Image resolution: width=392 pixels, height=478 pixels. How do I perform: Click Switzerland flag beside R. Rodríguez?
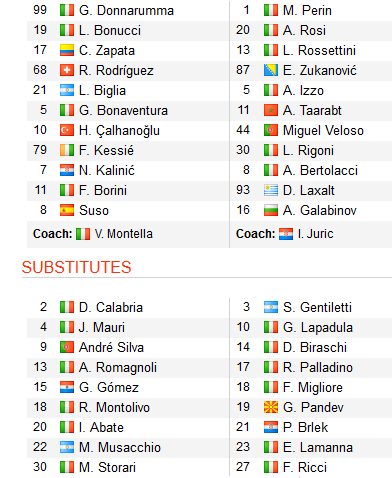point(67,70)
